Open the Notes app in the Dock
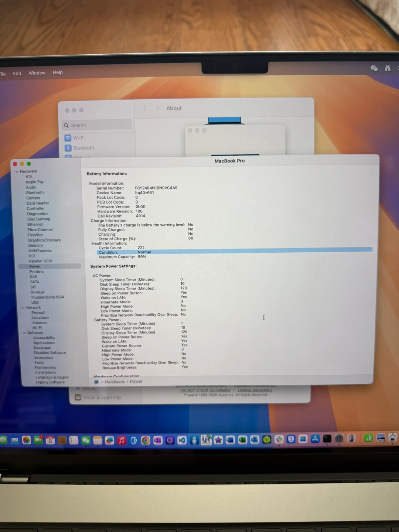This screenshot has height=532, width=399. pyautogui.click(x=98, y=440)
